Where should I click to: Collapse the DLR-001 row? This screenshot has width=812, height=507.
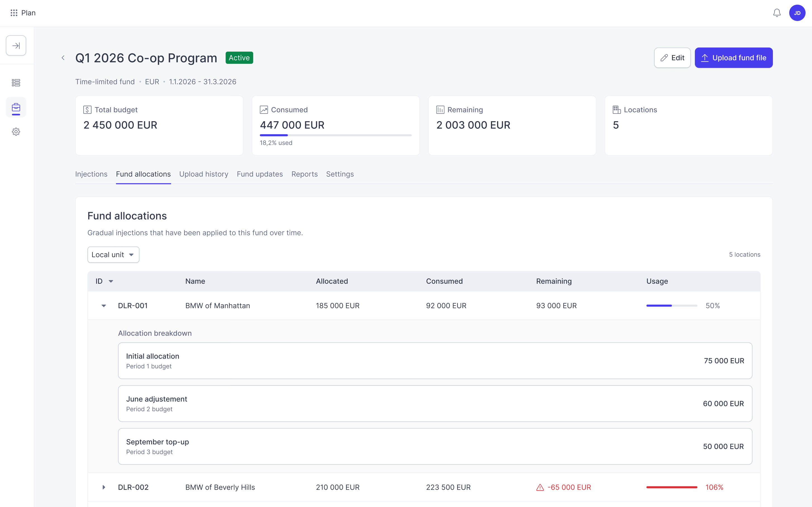(x=104, y=305)
